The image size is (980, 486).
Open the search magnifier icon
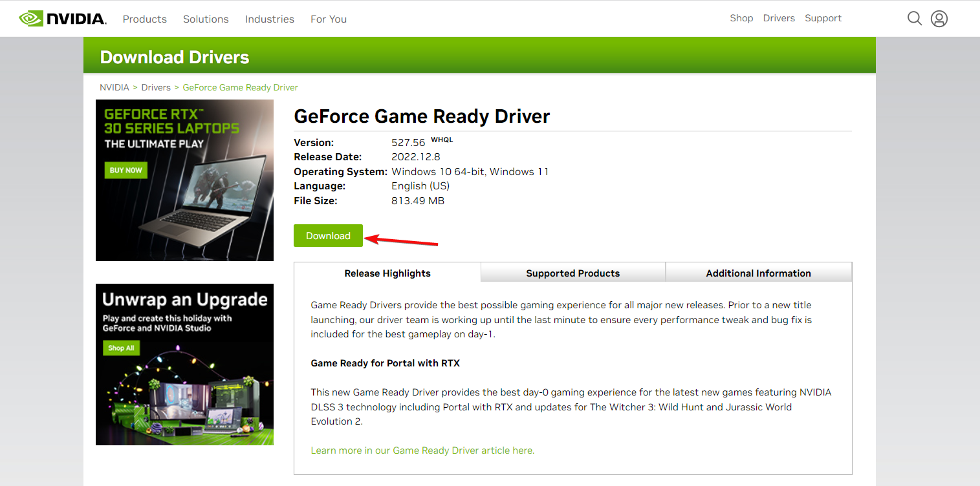(914, 19)
